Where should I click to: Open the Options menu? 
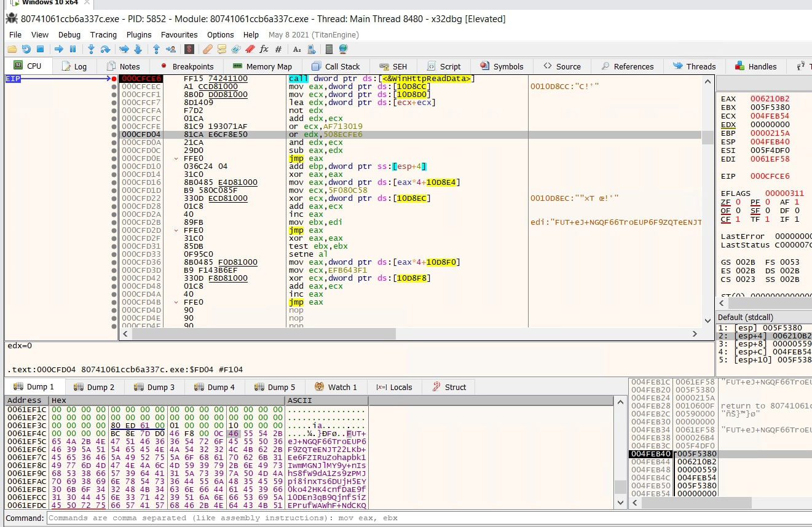click(x=220, y=34)
